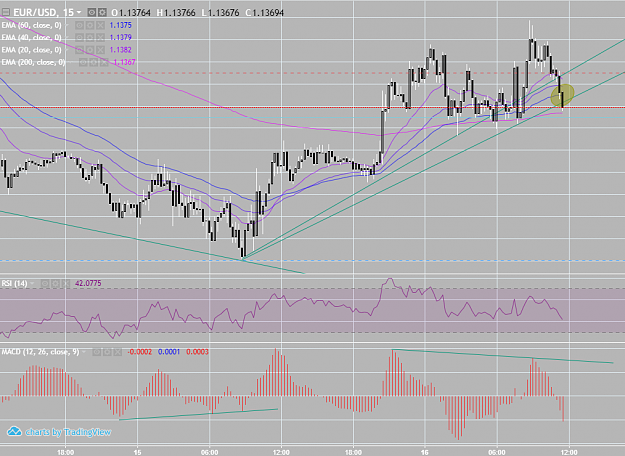The height and width of the screenshot is (456, 625).
Task: Click the open price O1.13764
Action: coord(131,13)
